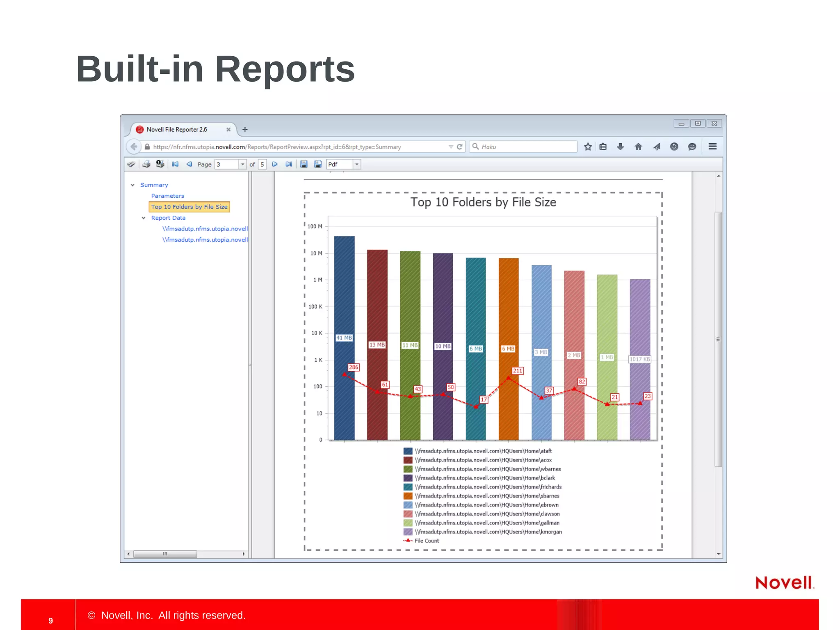Click the frichards legend path text
Image resolution: width=840 pixels, height=630 pixels.
[488, 487]
